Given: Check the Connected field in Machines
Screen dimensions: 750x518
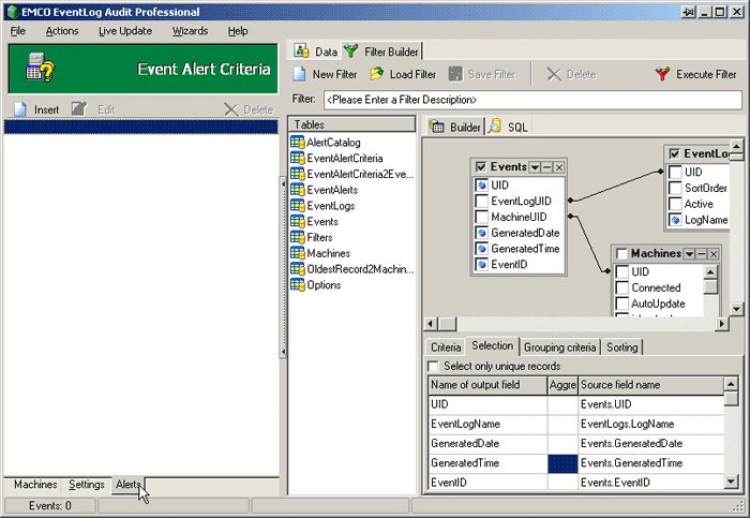Looking at the screenshot, I should [622, 288].
